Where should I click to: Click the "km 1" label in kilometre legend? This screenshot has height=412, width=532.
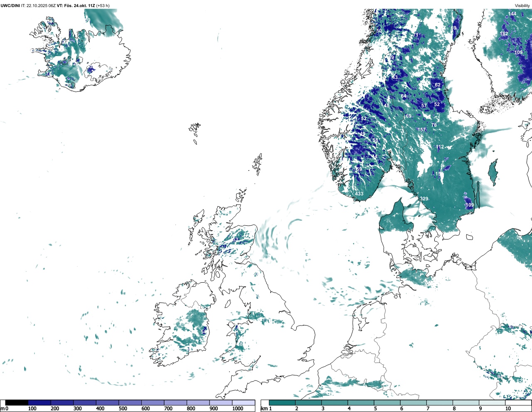267,409
